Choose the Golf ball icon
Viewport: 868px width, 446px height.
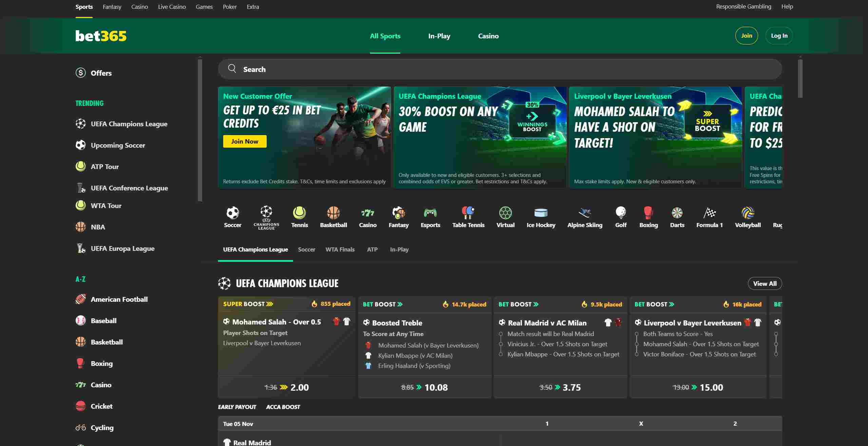(621, 217)
